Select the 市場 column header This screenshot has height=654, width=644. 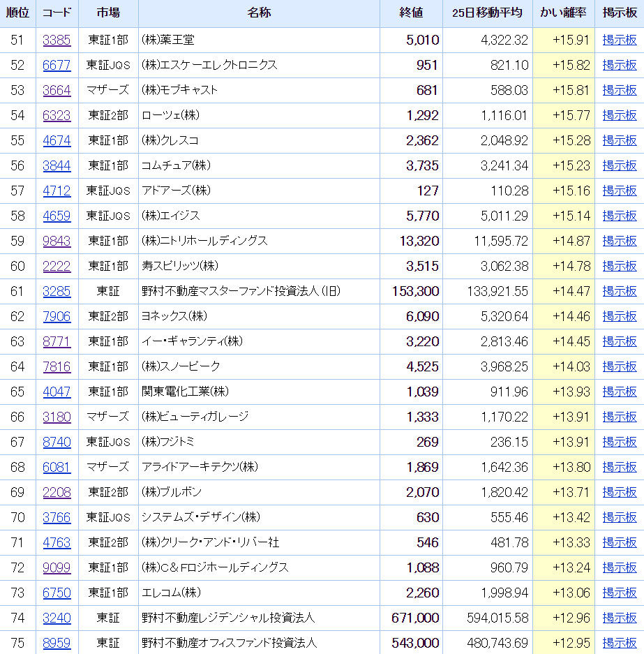108,13
